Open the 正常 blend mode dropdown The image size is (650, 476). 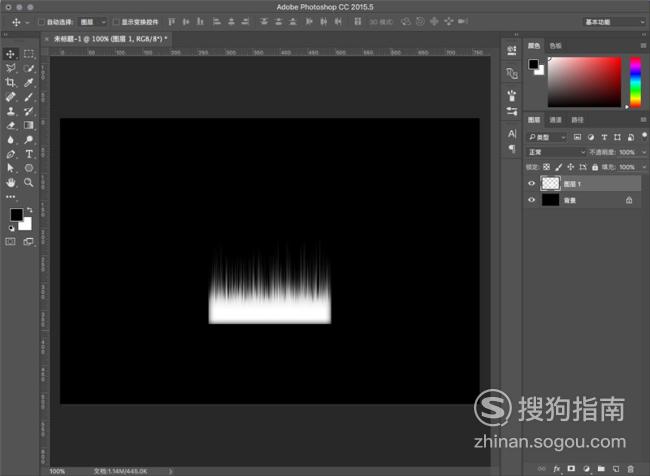tap(556, 152)
